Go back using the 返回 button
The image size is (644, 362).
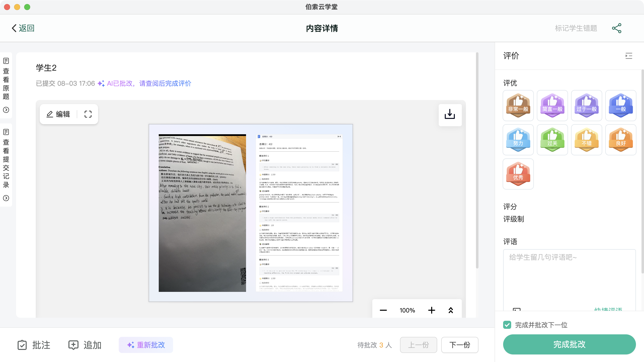[23, 28]
